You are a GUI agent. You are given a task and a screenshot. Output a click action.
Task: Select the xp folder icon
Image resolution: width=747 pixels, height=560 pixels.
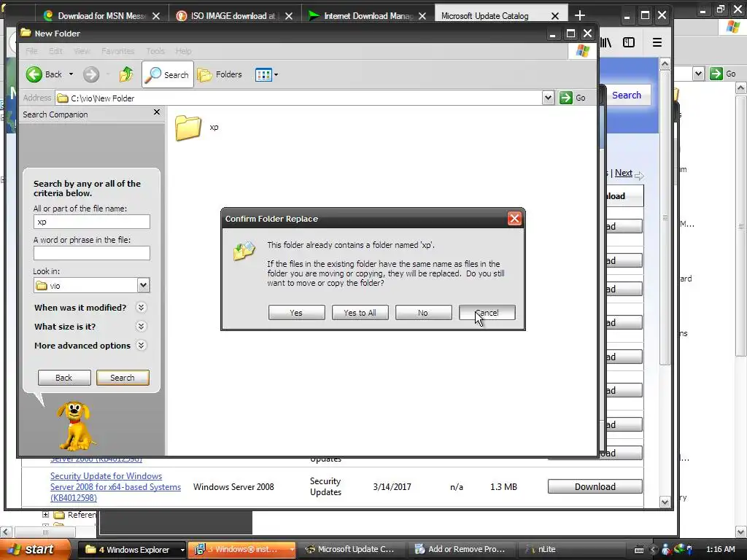coord(187,128)
